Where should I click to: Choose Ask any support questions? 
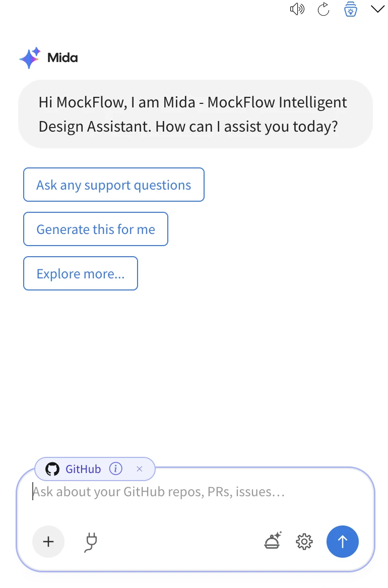[x=113, y=185]
